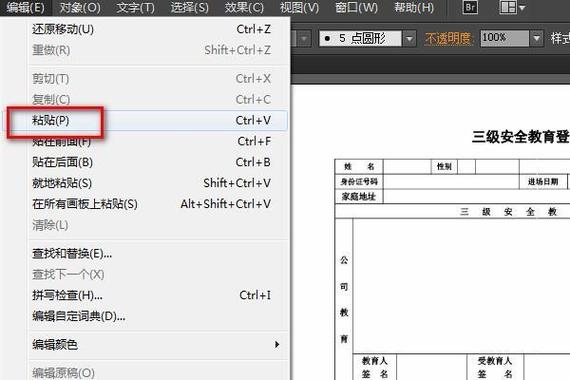Screen dimensions: 570x380
Task: Open the arrange documents layout icon
Action: (x=508, y=7)
